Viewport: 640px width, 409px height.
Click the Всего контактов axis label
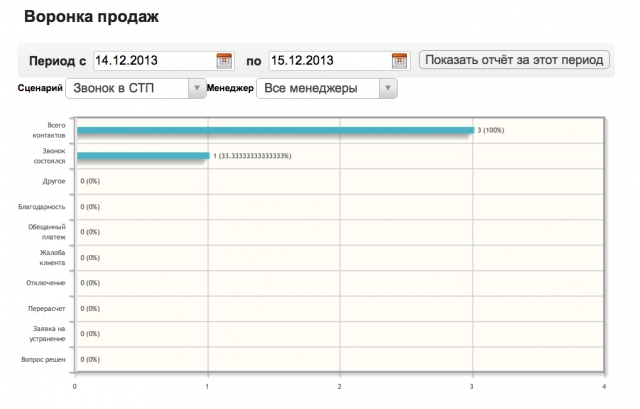pos(49,130)
